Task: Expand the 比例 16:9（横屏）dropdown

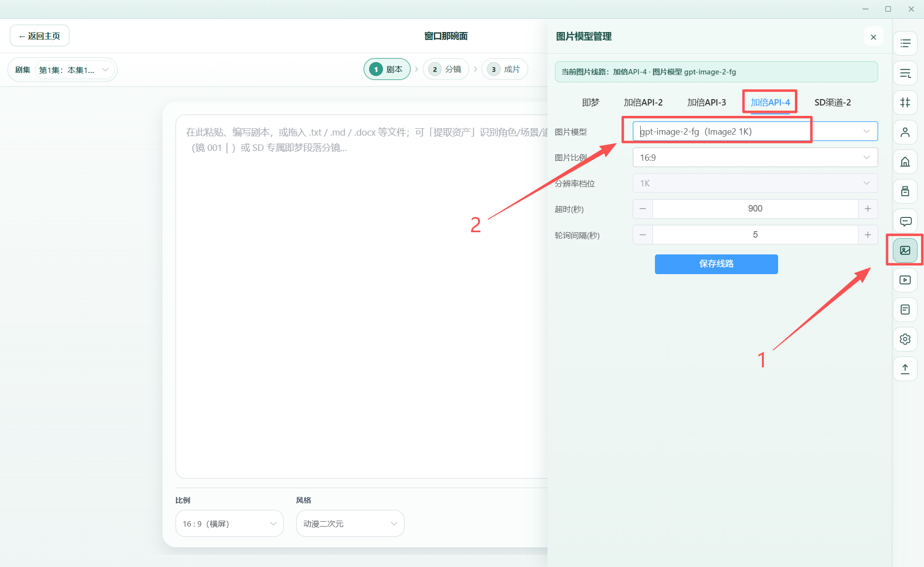Action: pyautogui.click(x=230, y=524)
